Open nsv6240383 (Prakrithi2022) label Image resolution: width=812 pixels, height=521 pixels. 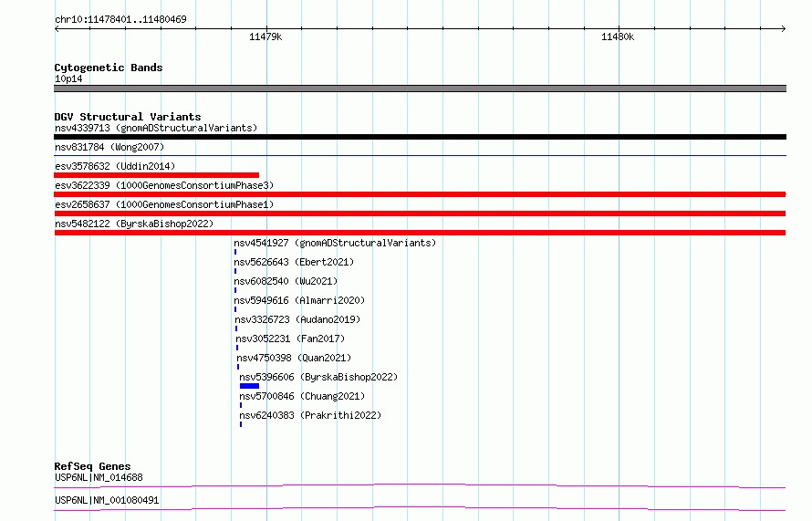coord(310,415)
